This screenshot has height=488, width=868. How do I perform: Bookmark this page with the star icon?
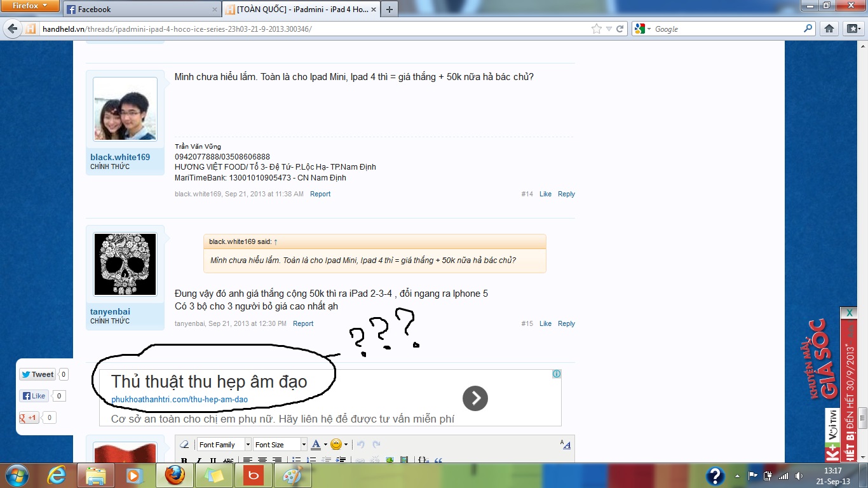tap(596, 29)
